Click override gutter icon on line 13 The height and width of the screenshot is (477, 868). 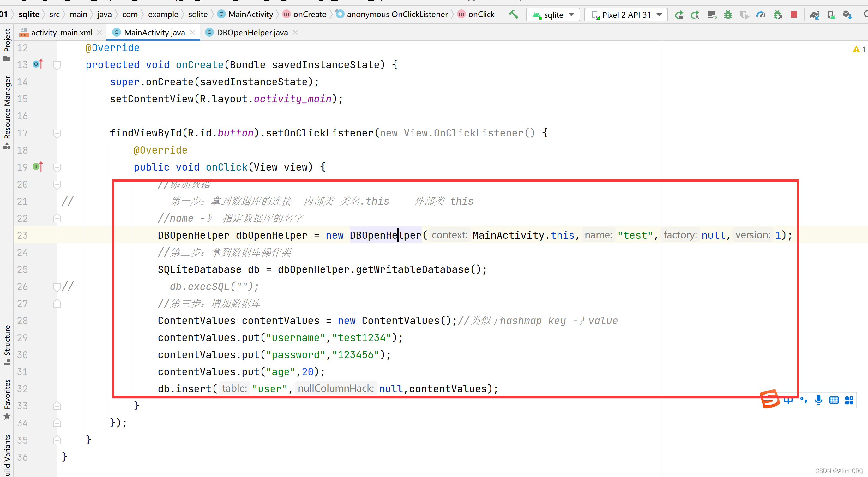tap(38, 64)
